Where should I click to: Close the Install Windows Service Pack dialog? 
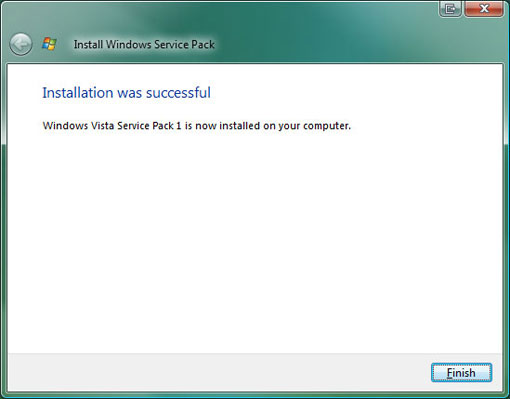point(484,8)
